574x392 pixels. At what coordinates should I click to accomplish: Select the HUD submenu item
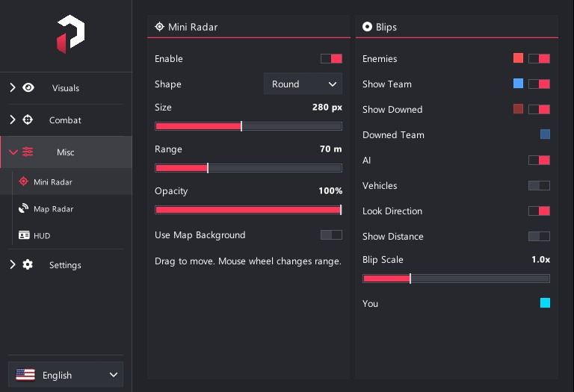coord(42,236)
